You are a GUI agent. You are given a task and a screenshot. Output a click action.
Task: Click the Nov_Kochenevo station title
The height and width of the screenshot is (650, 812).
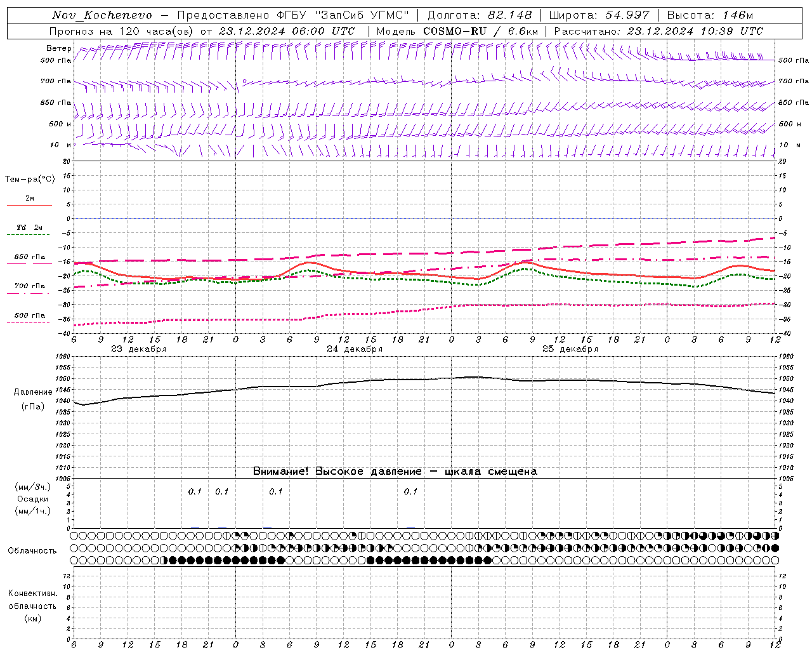(x=102, y=15)
